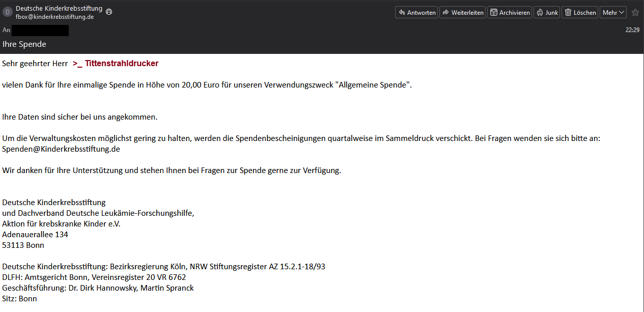Toggle the star on this message
The width and height of the screenshot is (644, 312).
(x=635, y=13)
